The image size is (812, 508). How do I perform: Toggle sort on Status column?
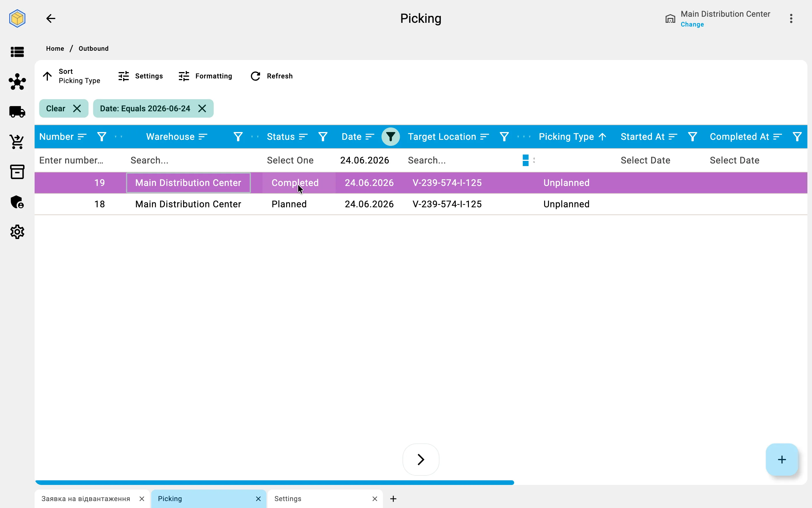coord(303,137)
